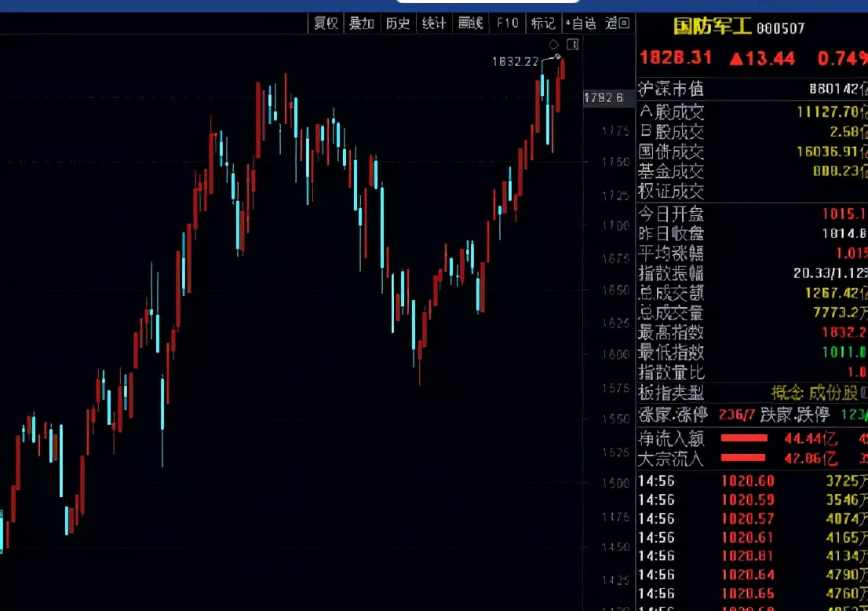This screenshot has height=611, width=868.
Task: Select the 叠加 overlay option
Action: [362, 24]
